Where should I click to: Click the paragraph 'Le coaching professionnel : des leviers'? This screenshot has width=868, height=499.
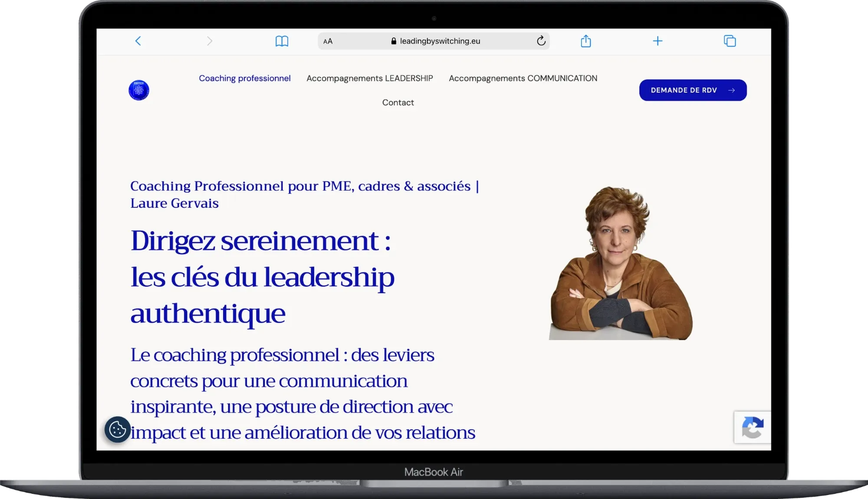click(282, 355)
